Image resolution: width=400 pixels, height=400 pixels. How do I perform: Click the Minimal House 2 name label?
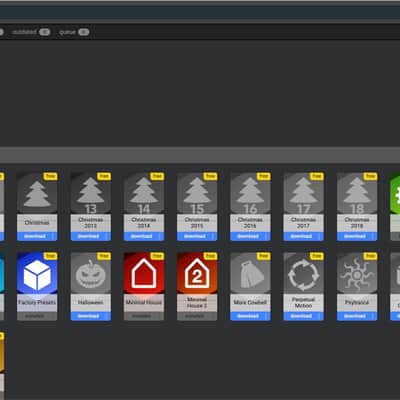[x=197, y=302]
